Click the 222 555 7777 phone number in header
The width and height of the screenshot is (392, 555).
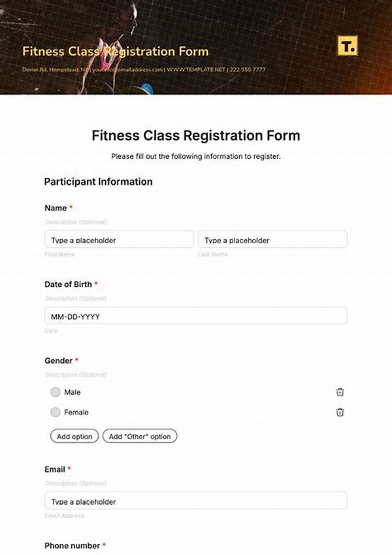246,68
